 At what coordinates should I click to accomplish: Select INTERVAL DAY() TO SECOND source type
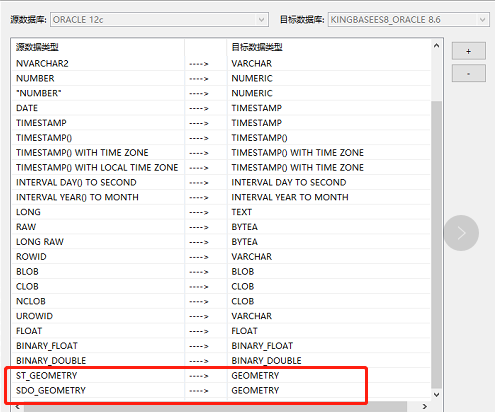(x=76, y=182)
